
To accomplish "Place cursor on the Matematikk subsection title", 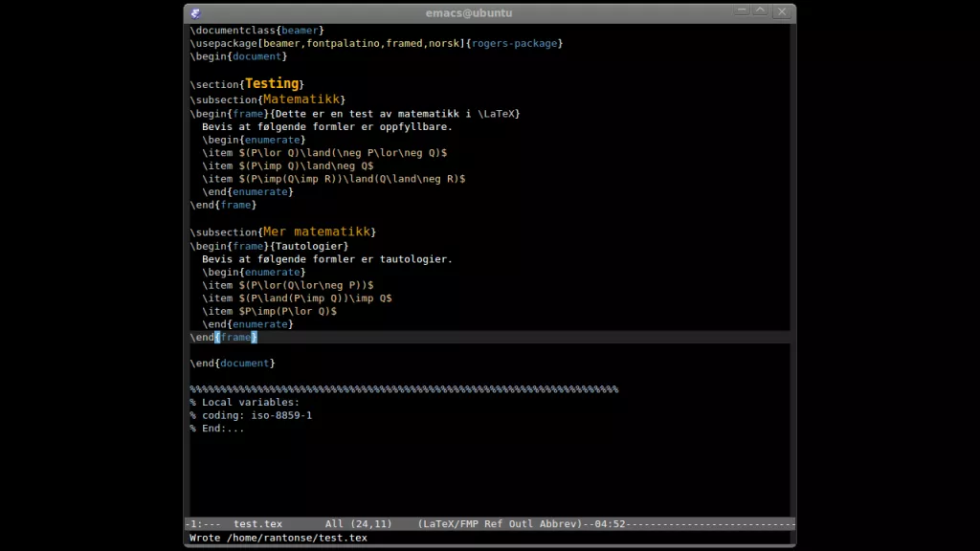I will [301, 99].
